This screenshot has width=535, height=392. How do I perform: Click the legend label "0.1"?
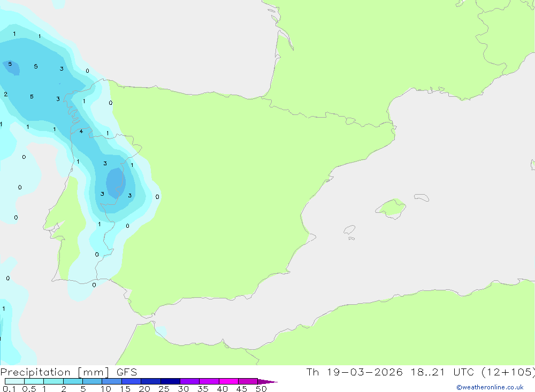pyautogui.click(x=9, y=389)
